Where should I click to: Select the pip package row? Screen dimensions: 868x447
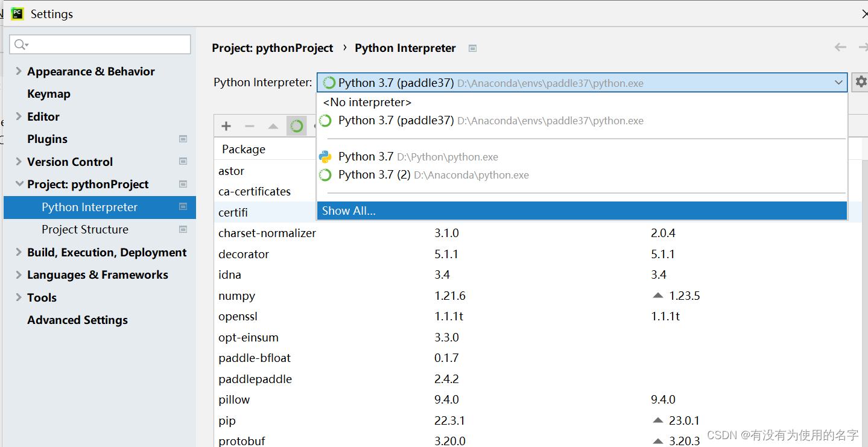pos(538,420)
